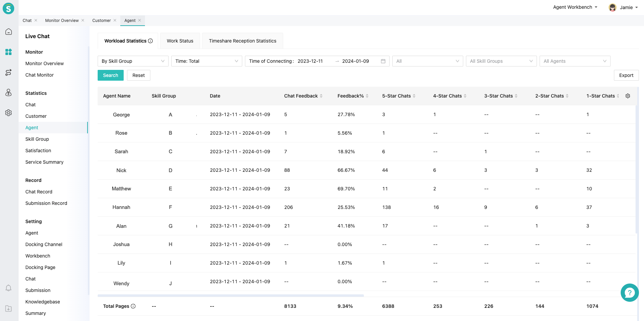Viewport: 644px width, 321px height.
Task: Expand the By Skill Group dropdown
Action: coord(133,61)
